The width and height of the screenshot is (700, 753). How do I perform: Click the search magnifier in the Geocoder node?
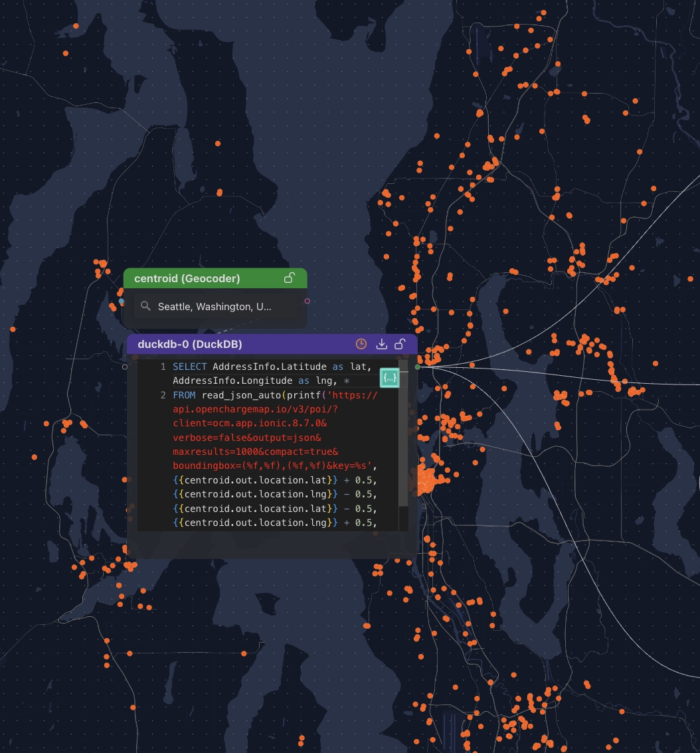click(x=145, y=306)
